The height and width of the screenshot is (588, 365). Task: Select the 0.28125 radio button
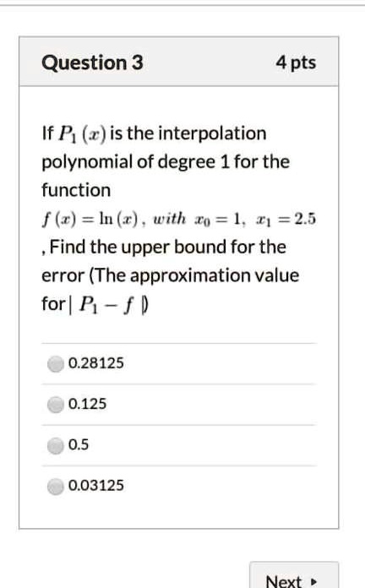point(56,364)
